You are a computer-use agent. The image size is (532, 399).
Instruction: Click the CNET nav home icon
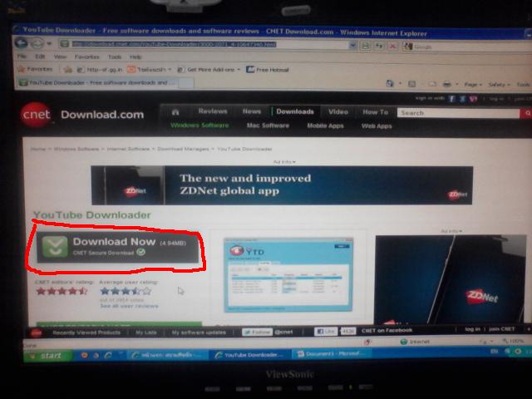click(175, 112)
